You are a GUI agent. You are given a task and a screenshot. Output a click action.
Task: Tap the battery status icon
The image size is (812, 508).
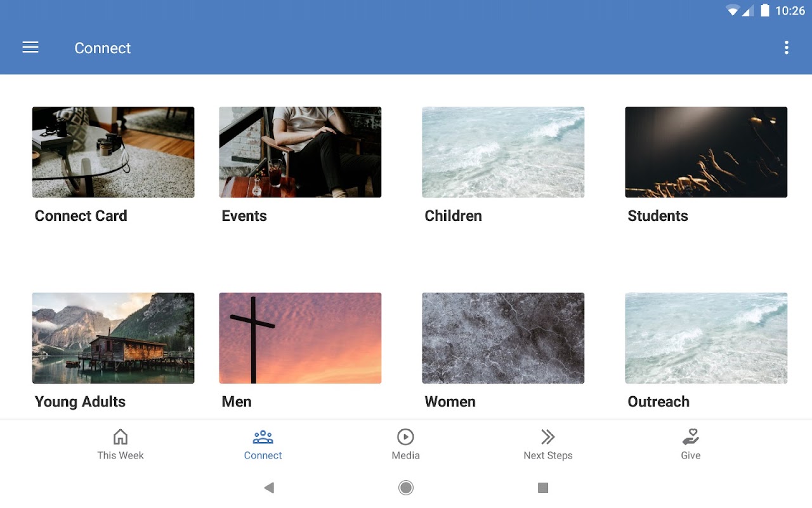point(765,10)
